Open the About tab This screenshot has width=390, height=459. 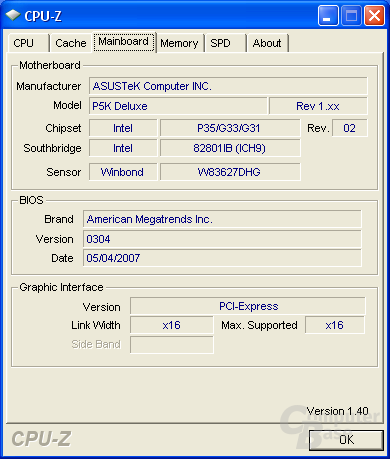point(267,43)
